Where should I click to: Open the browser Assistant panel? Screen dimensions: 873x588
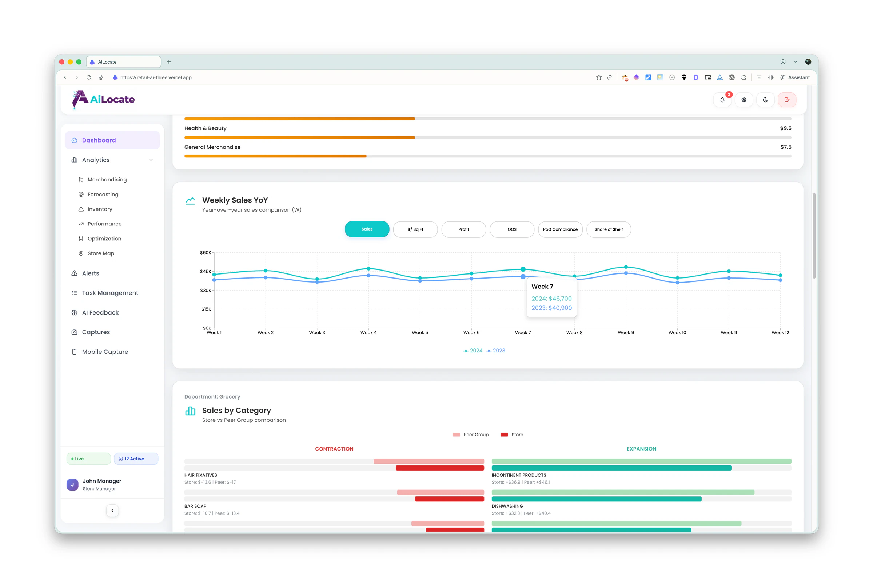click(x=795, y=77)
